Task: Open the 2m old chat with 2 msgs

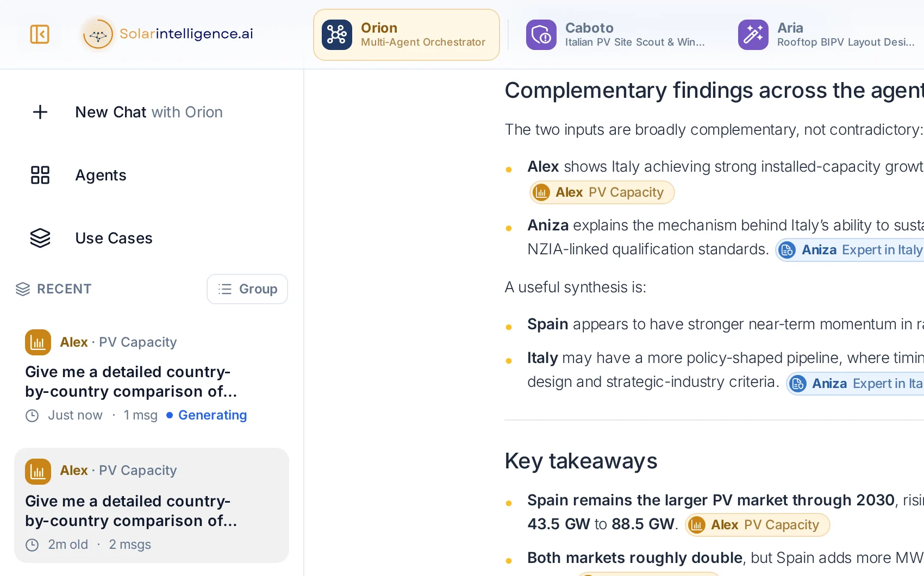Action: tap(152, 505)
